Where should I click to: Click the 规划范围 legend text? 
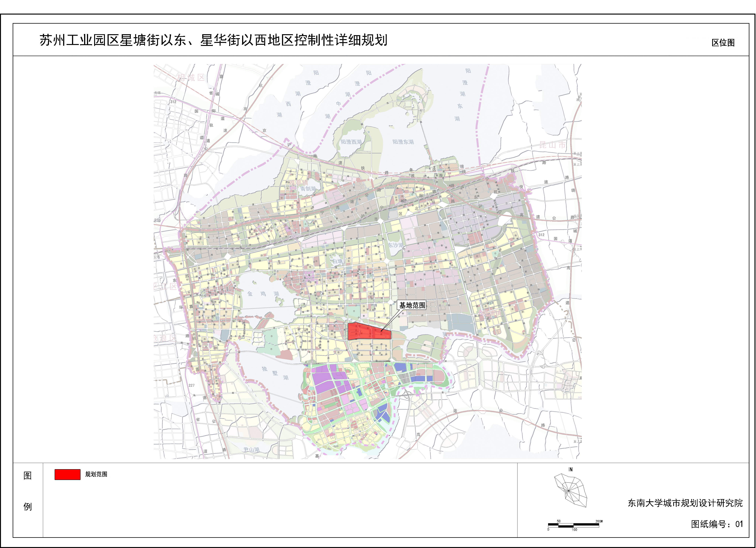point(96,474)
